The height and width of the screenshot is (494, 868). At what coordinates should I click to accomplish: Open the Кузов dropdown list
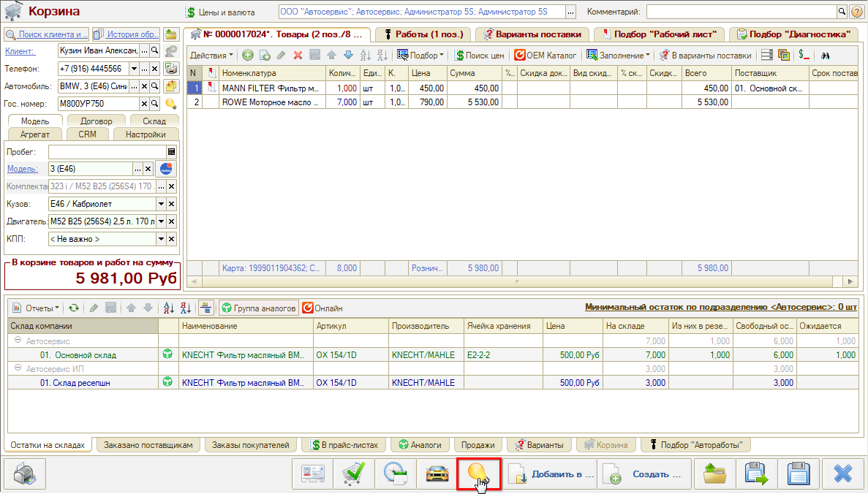pyautogui.click(x=161, y=204)
